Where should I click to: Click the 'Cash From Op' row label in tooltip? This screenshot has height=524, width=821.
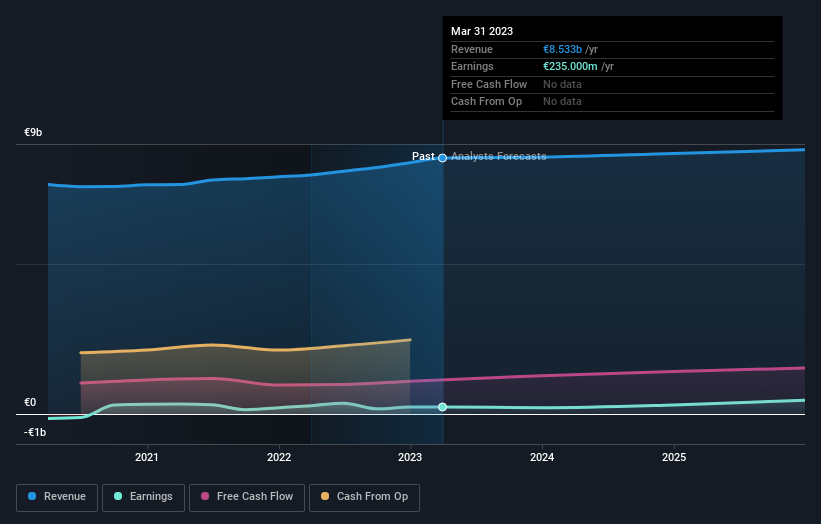click(x=486, y=102)
